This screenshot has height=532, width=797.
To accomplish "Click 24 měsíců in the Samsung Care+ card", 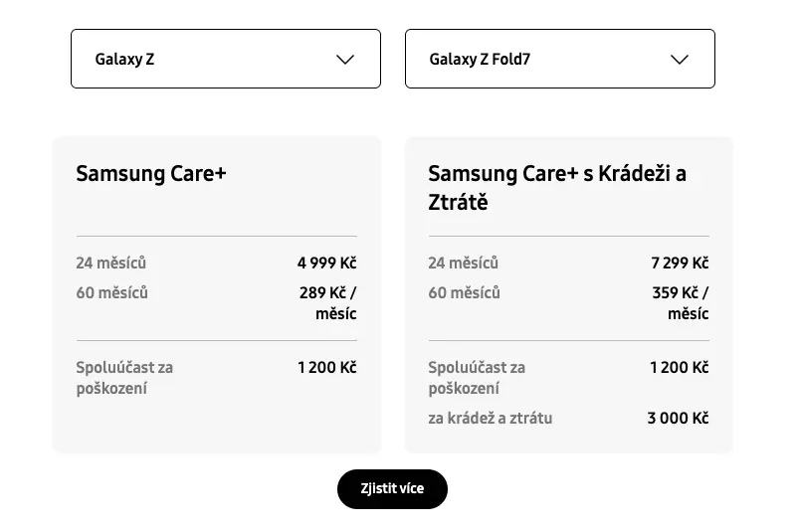I will [x=111, y=264].
